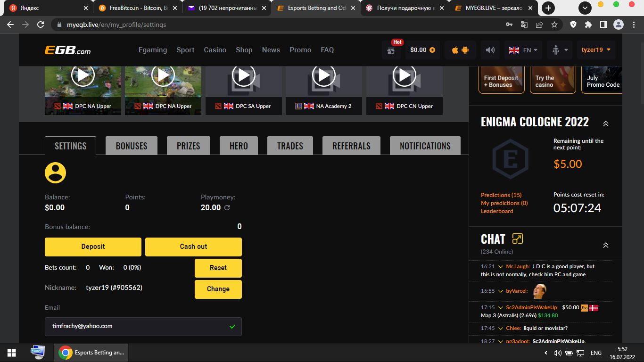Go to the Sport section
Viewport: 644px width, 362px height.
pyautogui.click(x=185, y=50)
